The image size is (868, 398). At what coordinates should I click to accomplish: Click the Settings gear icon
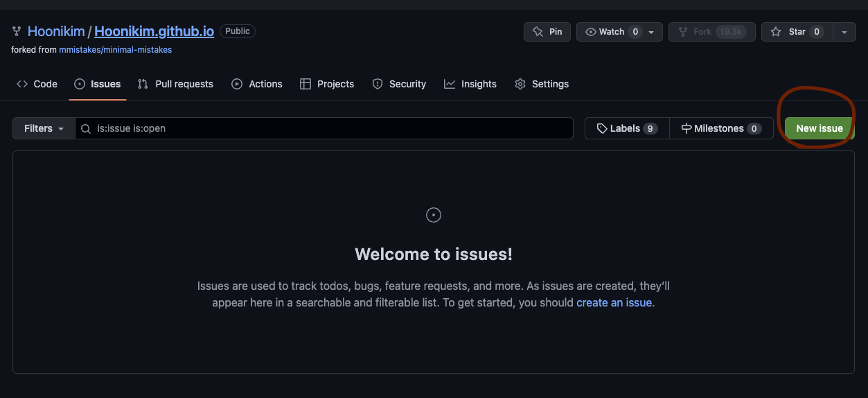click(520, 84)
